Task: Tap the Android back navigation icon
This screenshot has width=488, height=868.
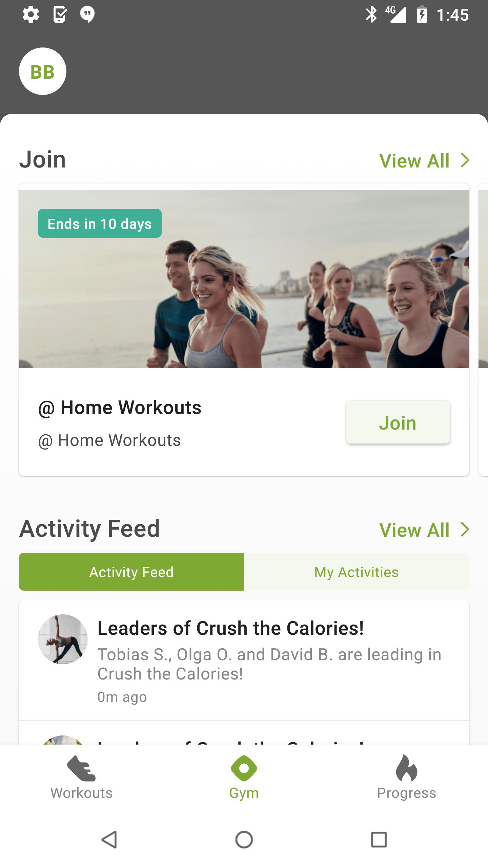Action: pos(109,840)
